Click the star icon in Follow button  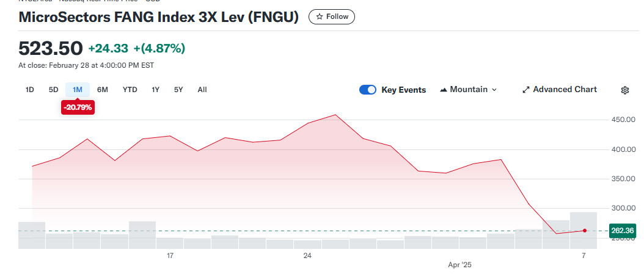[x=320, y=17]
